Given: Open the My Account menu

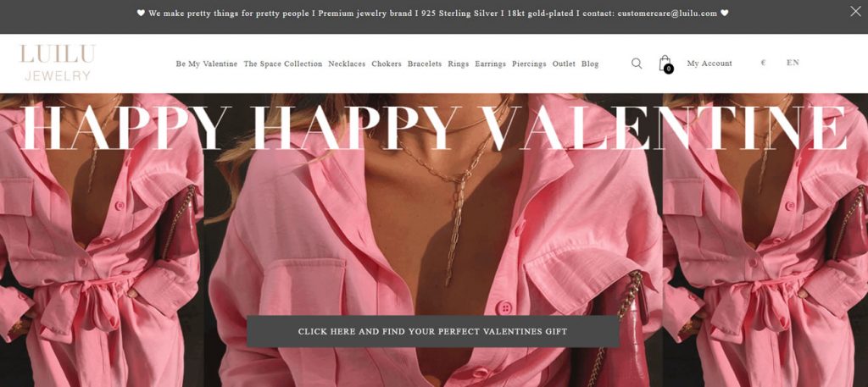Looking at the screenshot, I should (x=709, y=64).
